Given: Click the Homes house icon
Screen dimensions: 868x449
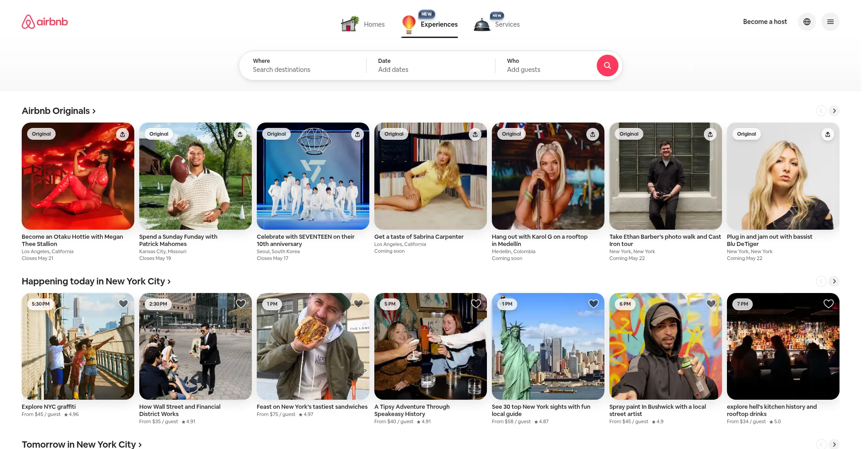Looking at the screenshot, I should 350,24.
